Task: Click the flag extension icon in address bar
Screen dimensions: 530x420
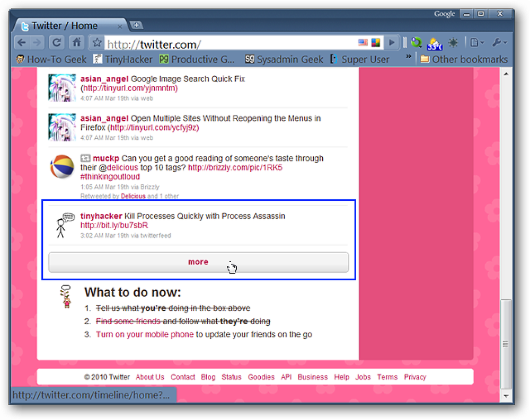Action: point(363,42)
